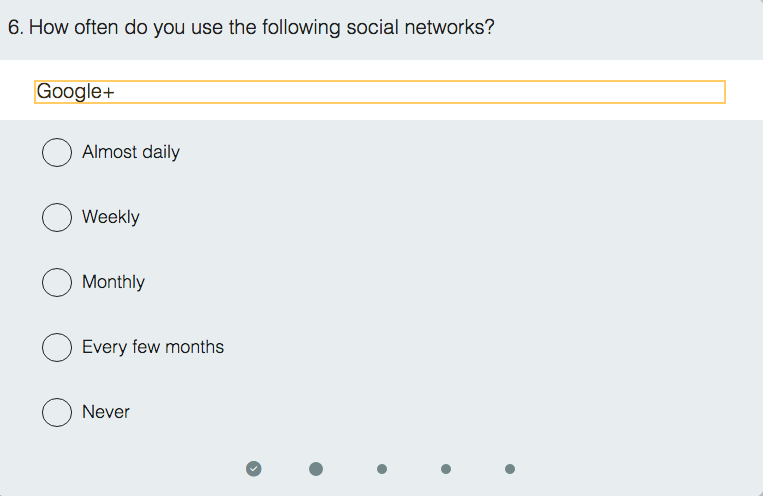
Task: Click the "Never" answer label
Action: coord(106,412)
